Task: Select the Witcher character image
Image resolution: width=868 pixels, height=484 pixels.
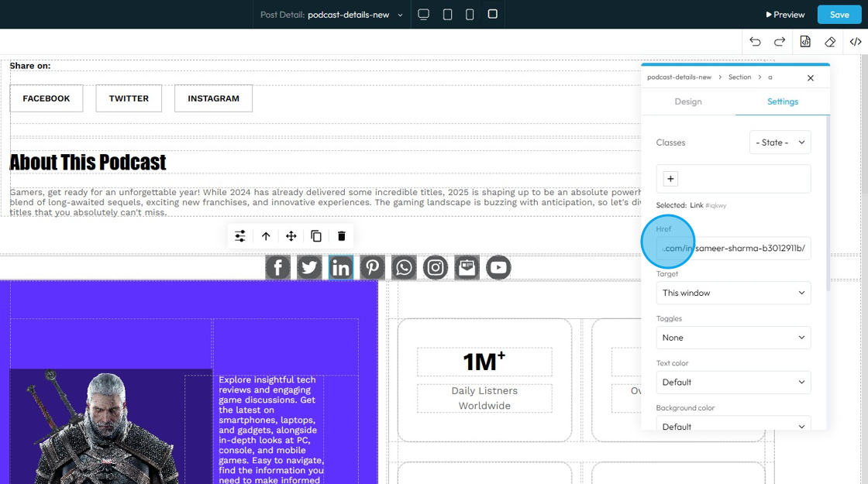Action: (111, 427)
